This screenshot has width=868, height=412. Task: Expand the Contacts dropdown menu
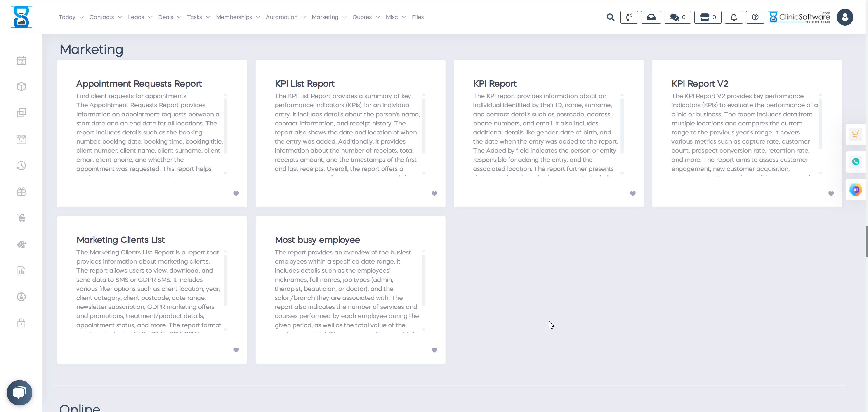click(x=106, y=17)
